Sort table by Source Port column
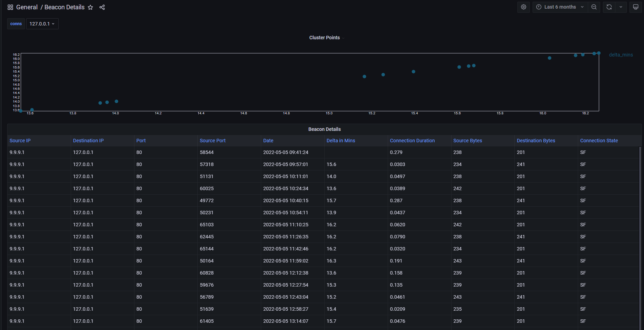644x330 pixels. coord(212,141)
